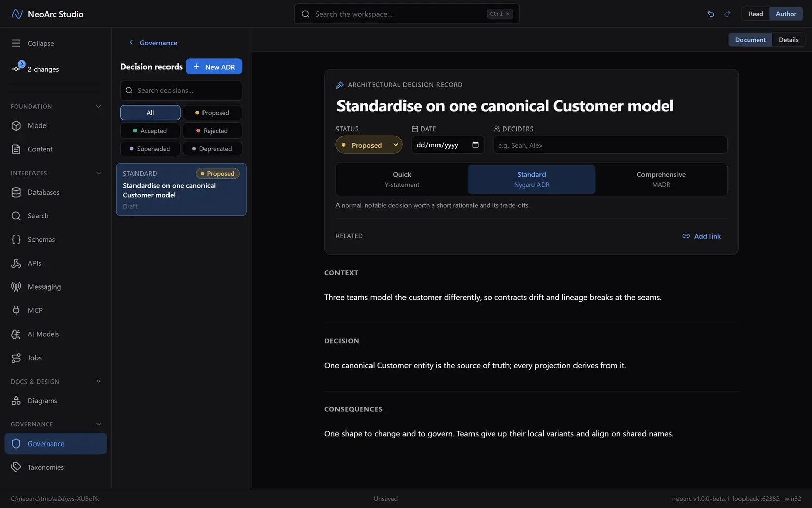
Task: Click the Collapse sidebar hamburger icon
Action: pyautogui.click(x=16, y=43)
